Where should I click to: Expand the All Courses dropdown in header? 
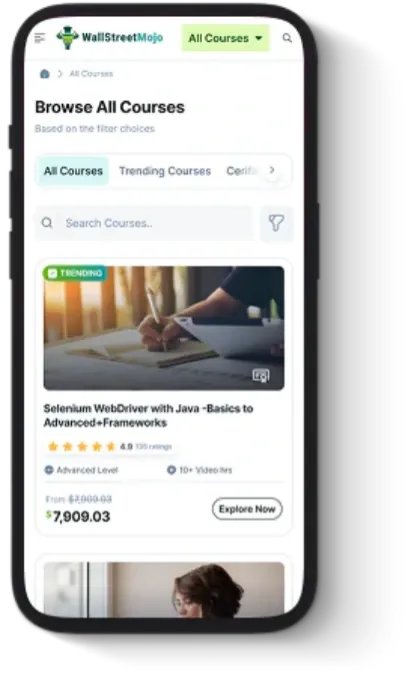[225, 38]
